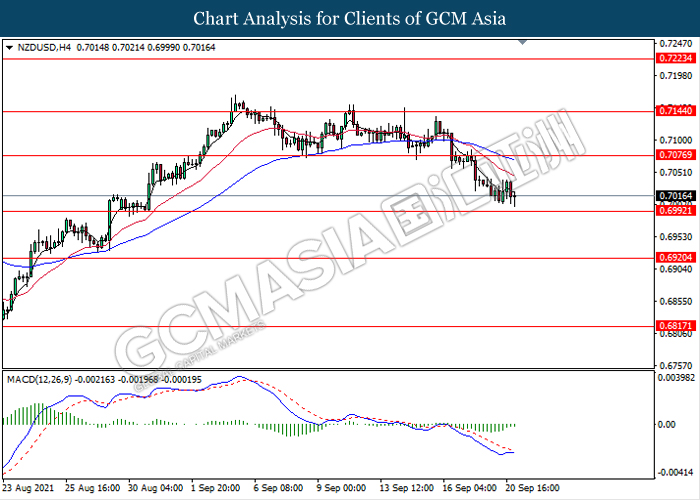
Task: Click the MACD(12,26,9) indicator label
Action: 39,380
